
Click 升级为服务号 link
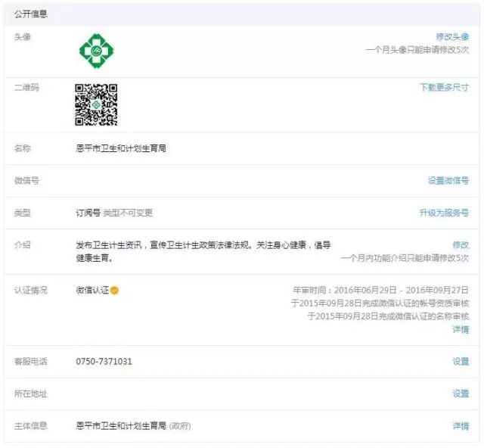click(x=444, y=213)
